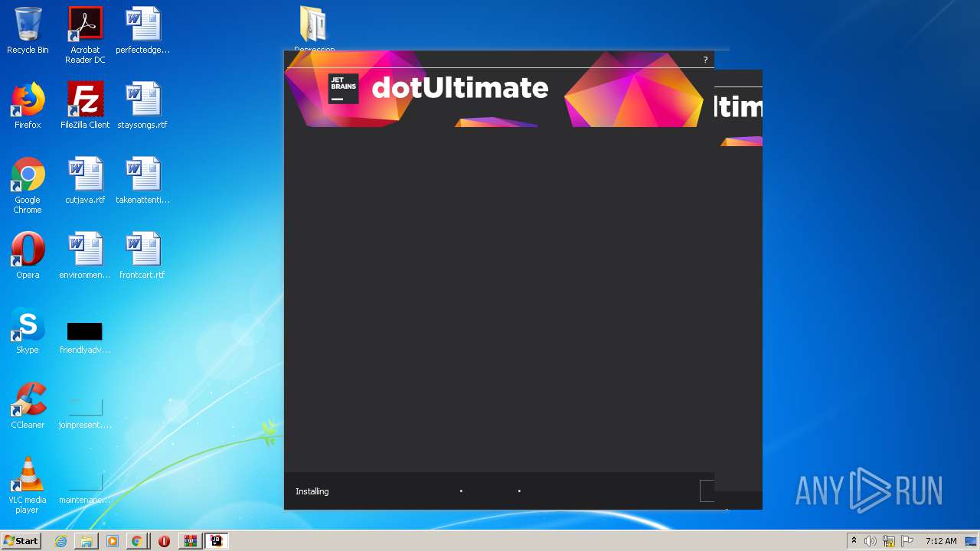Click the multicolored grid app in taskbar
The height and width of the screenshot is (551, 980).
click(x=190, y=541)
